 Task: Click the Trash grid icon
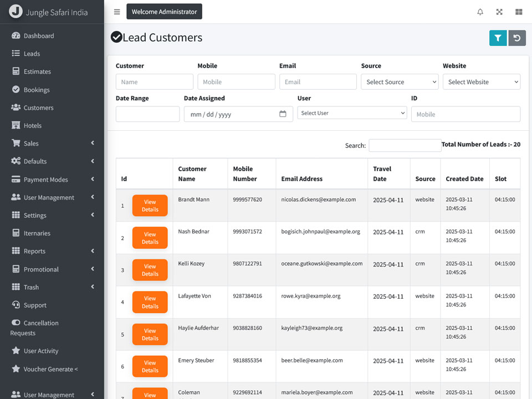(x=16, y=287)
